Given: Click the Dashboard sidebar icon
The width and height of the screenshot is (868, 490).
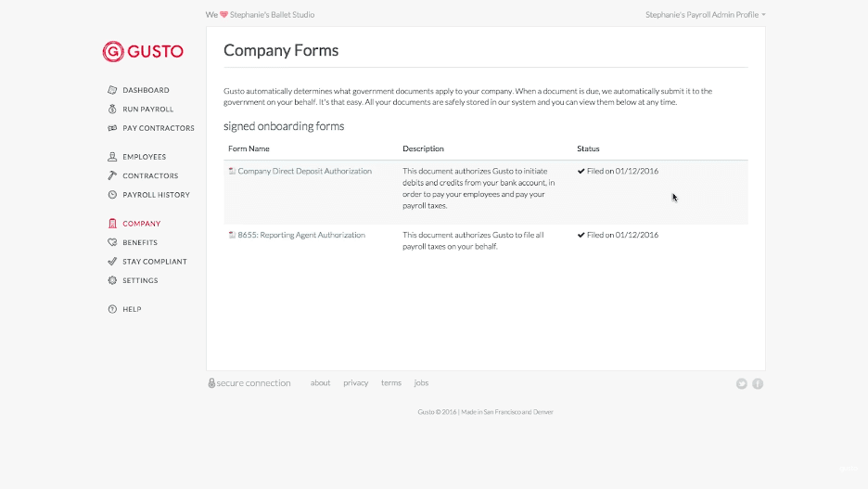Looking at the screenshot, I should coord(112,90).
